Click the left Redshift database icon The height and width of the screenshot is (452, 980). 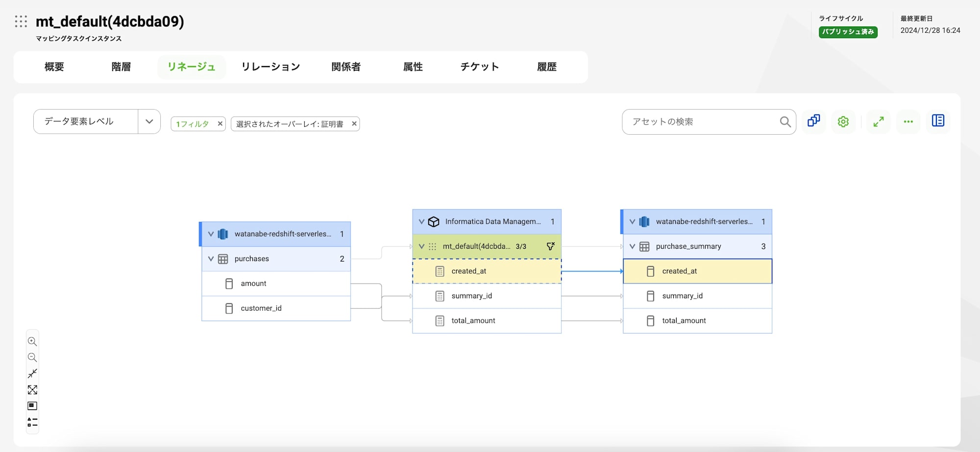[223, 234]
